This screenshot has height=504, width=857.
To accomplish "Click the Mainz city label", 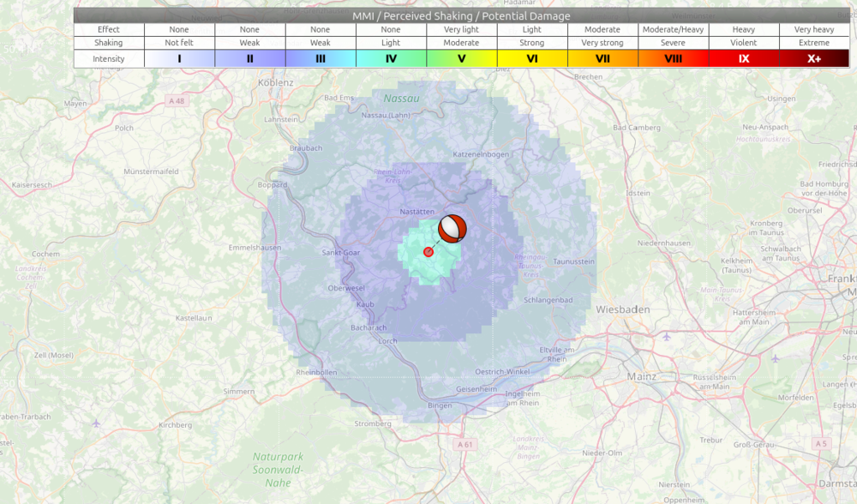I will 642,376.
